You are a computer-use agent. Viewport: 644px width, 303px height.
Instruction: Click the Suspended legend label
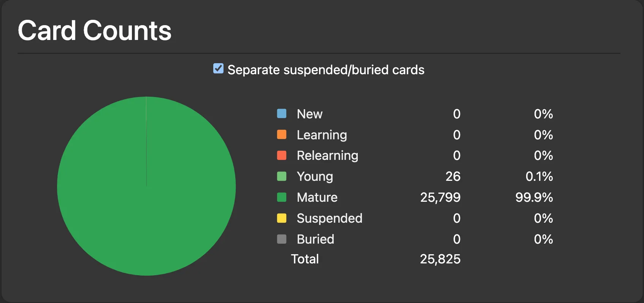330,218
